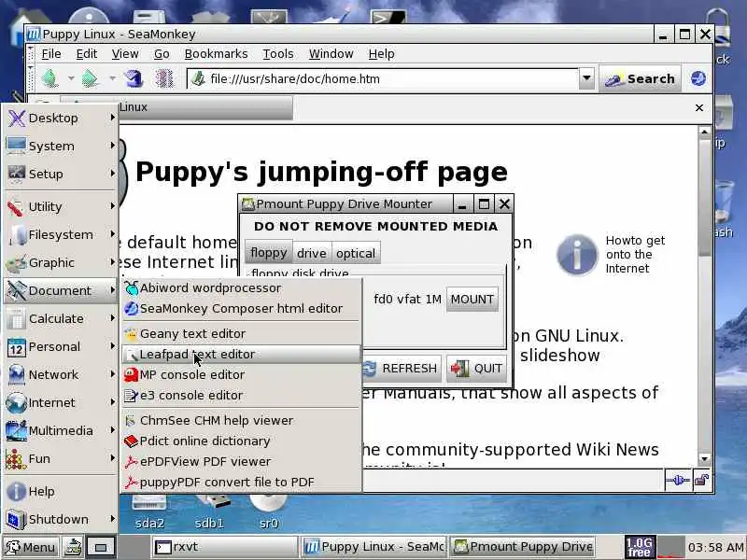Screen dimensions: 747x560
Task: Click the security padlock status icon
Action: pos(701,480)
